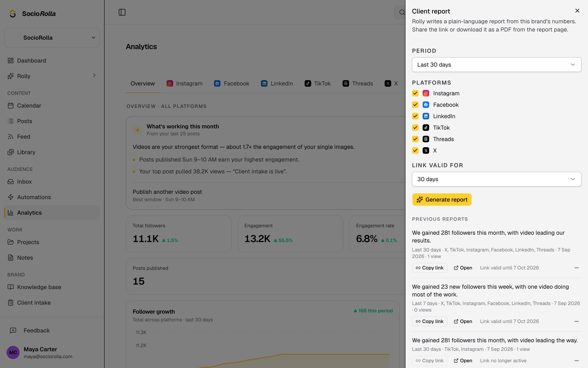Open Rolly assistant in the sidebar
Viewport: 588px width, 368px height.
tap(52, 76)
